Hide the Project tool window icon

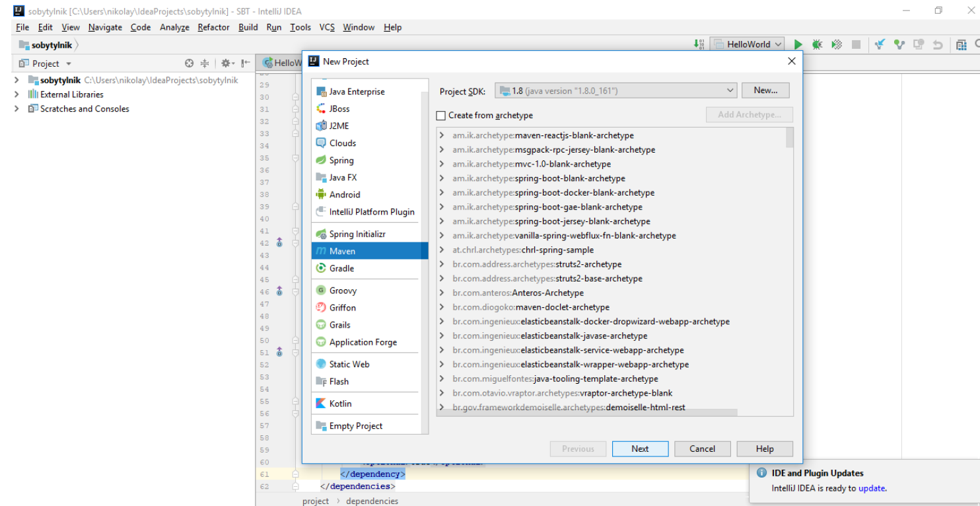(245, 63)
